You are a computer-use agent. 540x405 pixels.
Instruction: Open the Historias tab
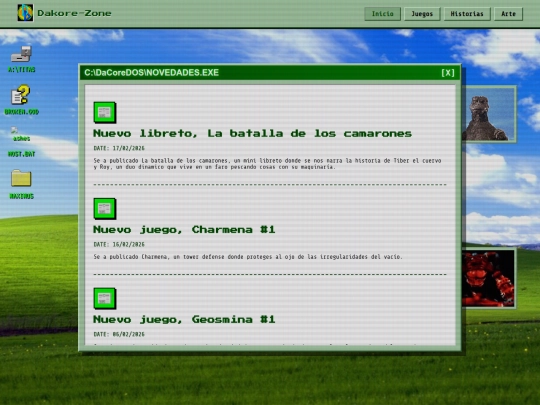coord(467,14)
